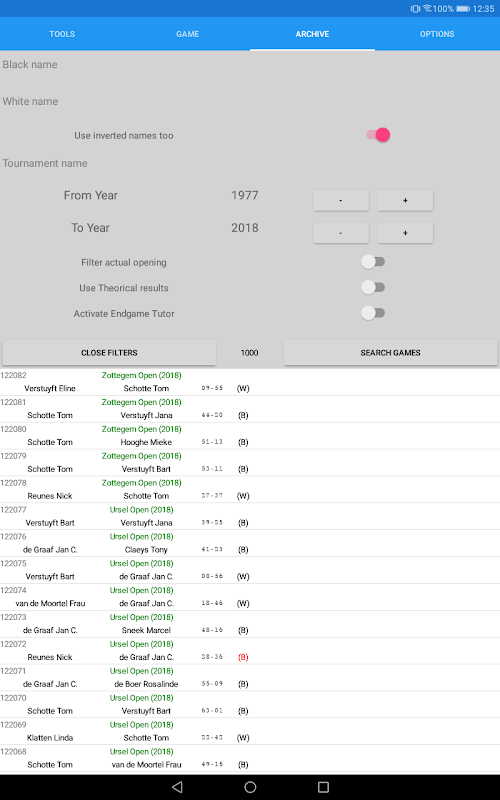Focus the Black name input field

point(250,65)
